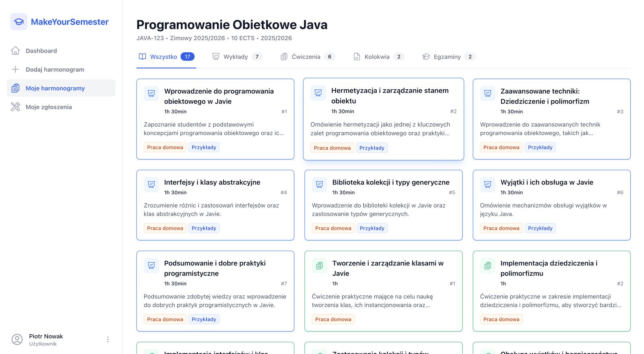Click the lecture icon on Interfejsy i klasy abstrakcyjne card
This screenshot has width=644, height=354.
click(x=151, y=185)
